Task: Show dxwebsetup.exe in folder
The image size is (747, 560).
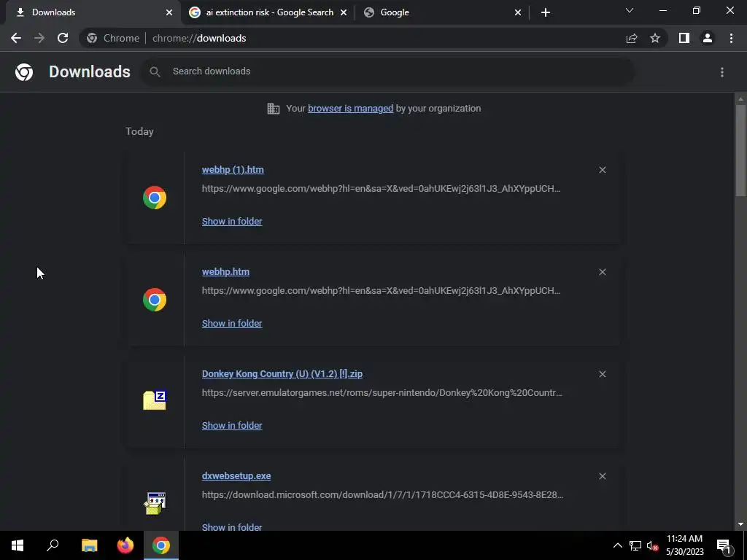Action: [x=232, y=526]
